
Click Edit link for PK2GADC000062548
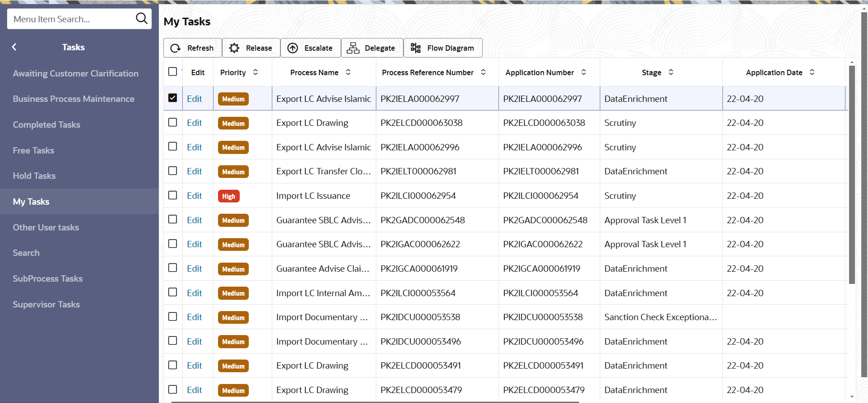tap(194, 220)
